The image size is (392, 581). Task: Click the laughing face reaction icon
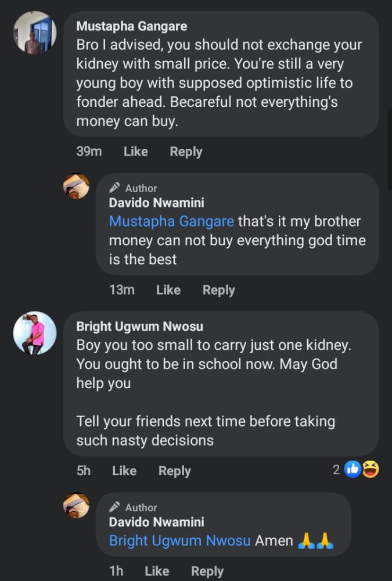click(371, 469)
